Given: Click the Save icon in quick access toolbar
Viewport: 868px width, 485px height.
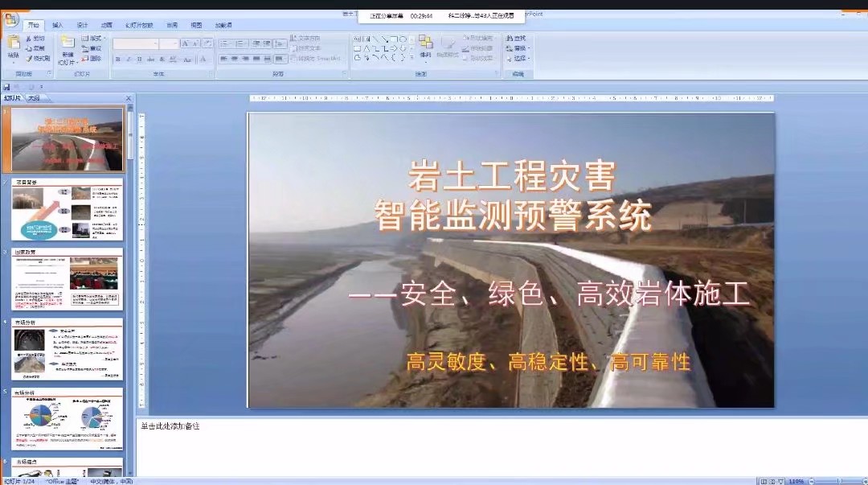Looking at the screenshot, I should point(6,87).
